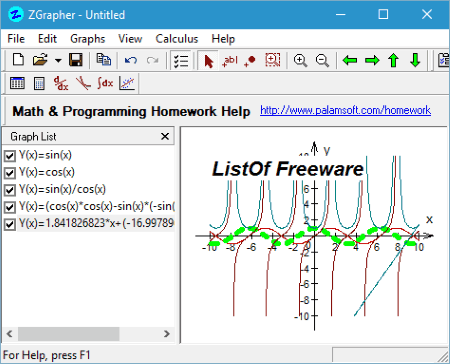The width and height of the screenshot is (450, 364).
Task: Zoom in with the magnifier plus icon
Action: tap(300, 61)
